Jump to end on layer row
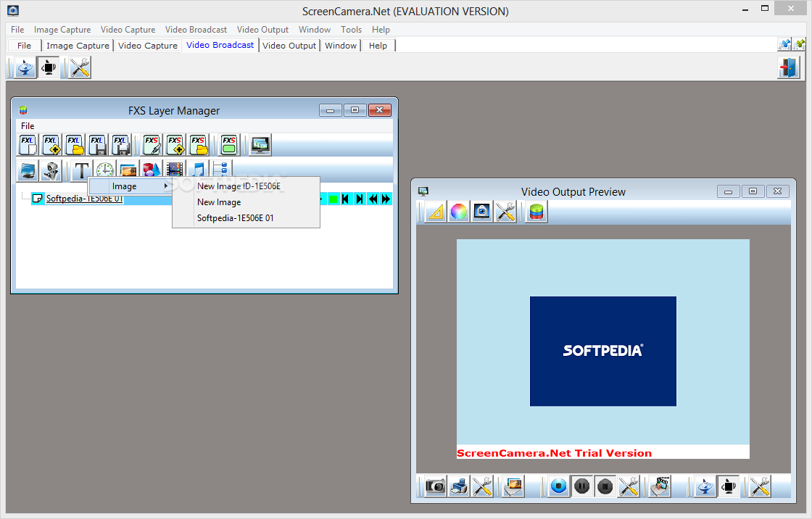 click(x=360, y=199)
